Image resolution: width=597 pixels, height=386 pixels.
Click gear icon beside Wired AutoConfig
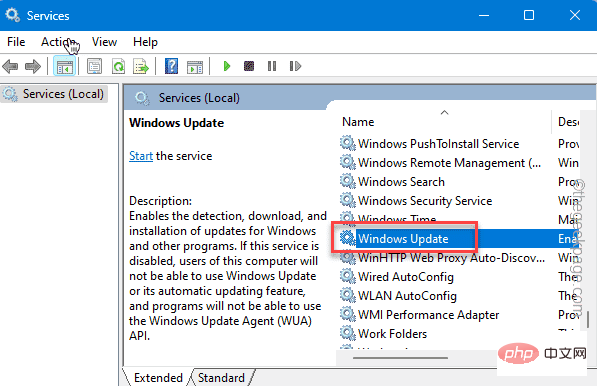point(347,276)
